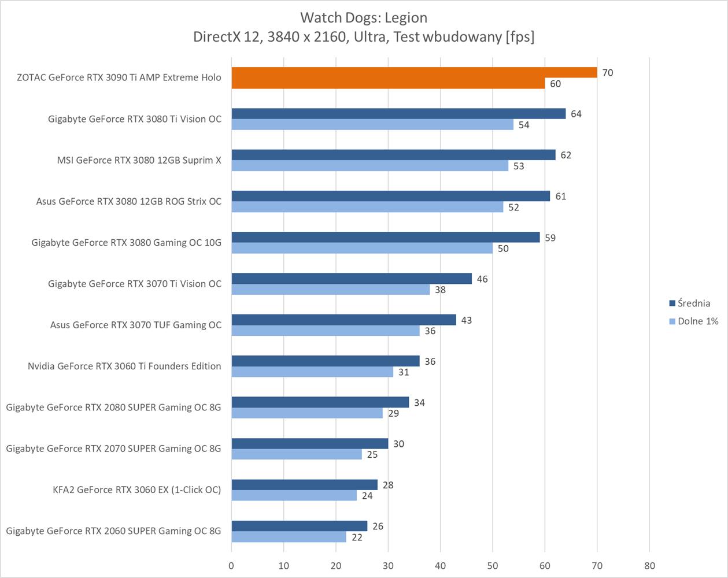
Task: Click the RTX 2070 SUPER light blue bar
Action: pyautogui.click(x=296, y=455)
